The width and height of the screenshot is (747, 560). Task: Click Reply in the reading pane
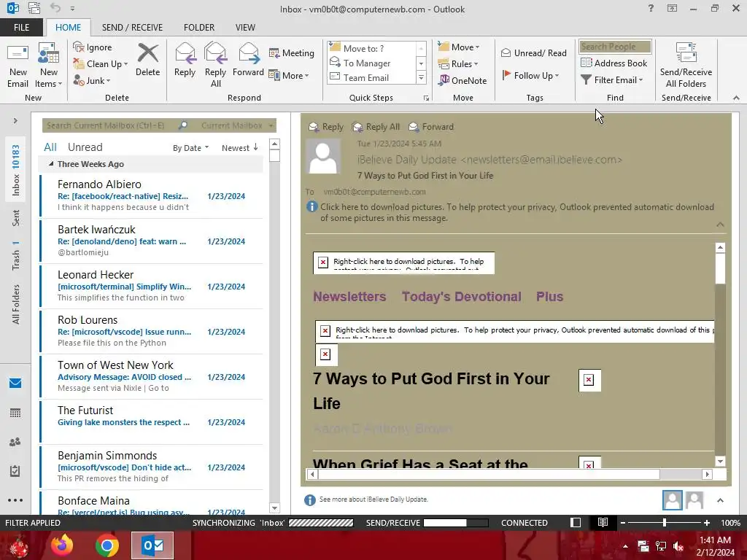click(326, 127)
